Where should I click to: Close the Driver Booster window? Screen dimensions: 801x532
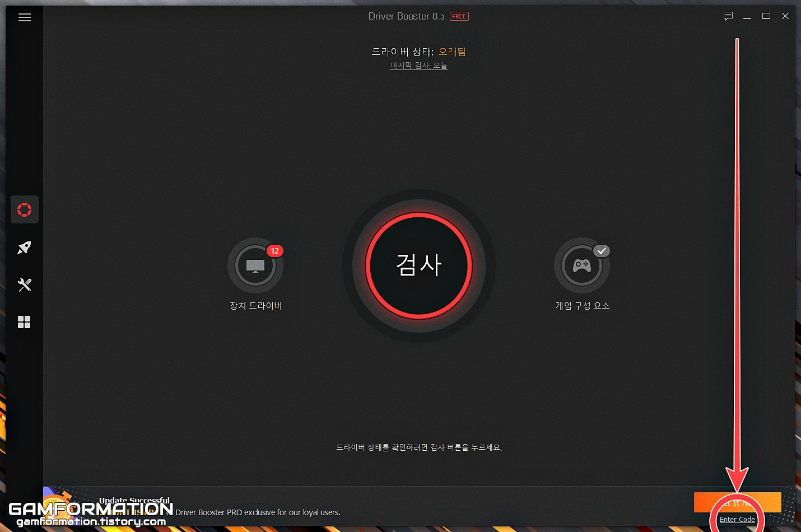pyautogui.click(x=785, y=16)
